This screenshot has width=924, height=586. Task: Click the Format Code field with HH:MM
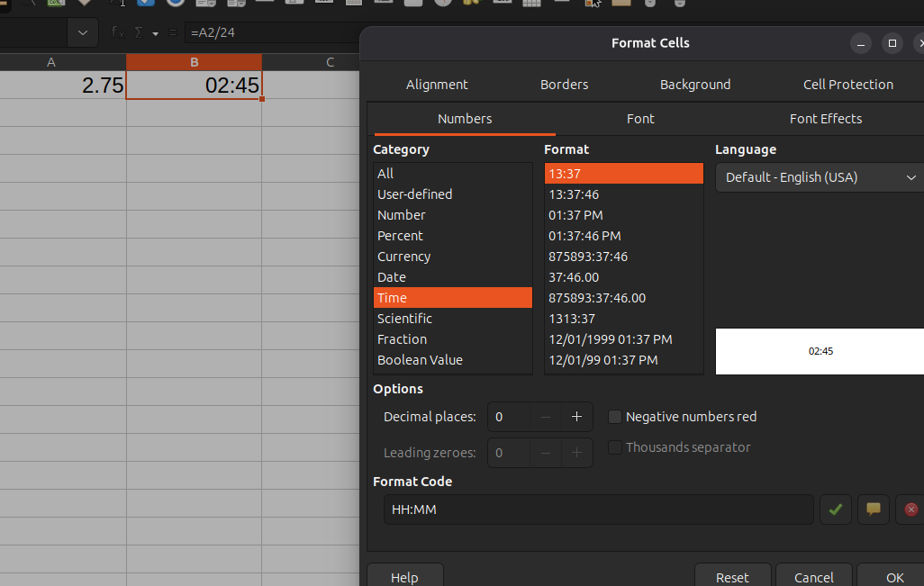[x=598, y=509]
